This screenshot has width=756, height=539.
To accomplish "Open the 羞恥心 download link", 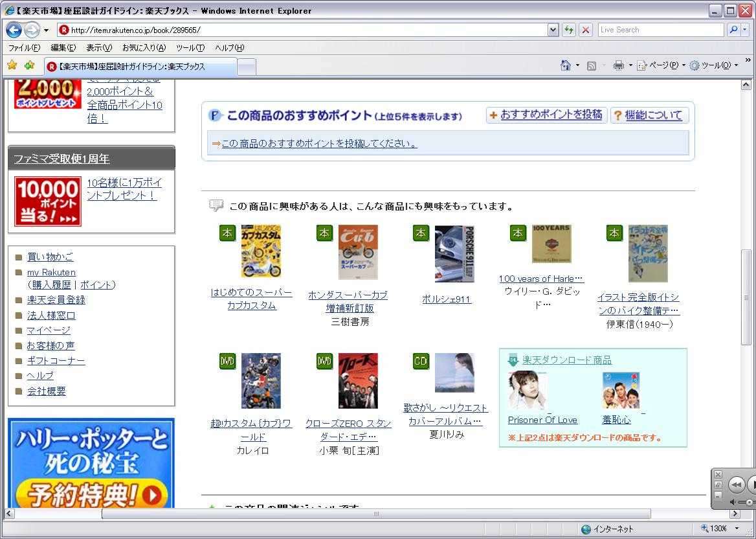I will [x=616, y=420].
